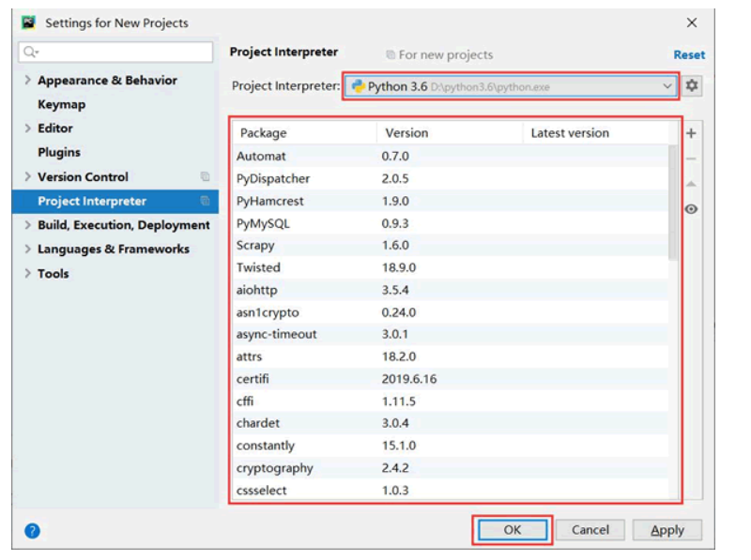Select the attrs package row
The height and width of the screenshot is (560, 751).
pyautogui.click(x=451, y=356)
